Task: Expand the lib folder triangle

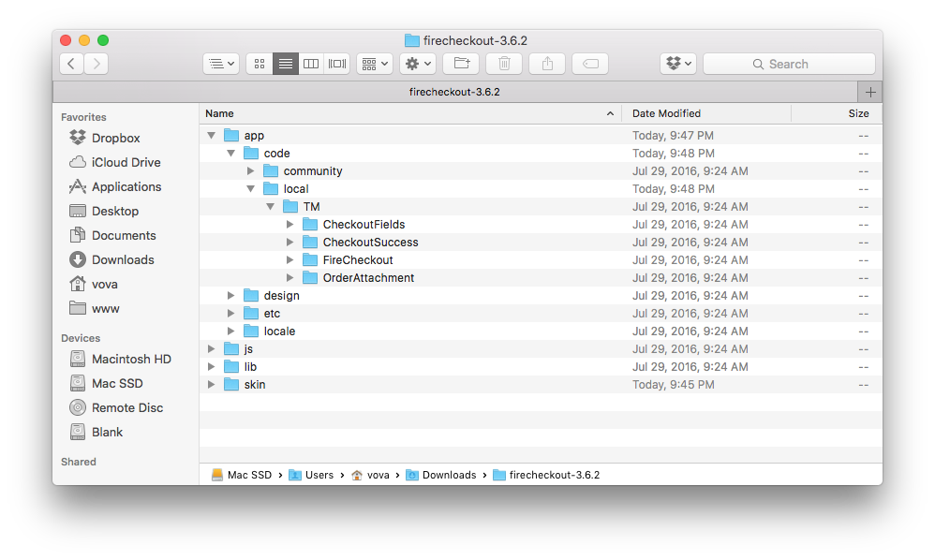Action: (211, 366)
